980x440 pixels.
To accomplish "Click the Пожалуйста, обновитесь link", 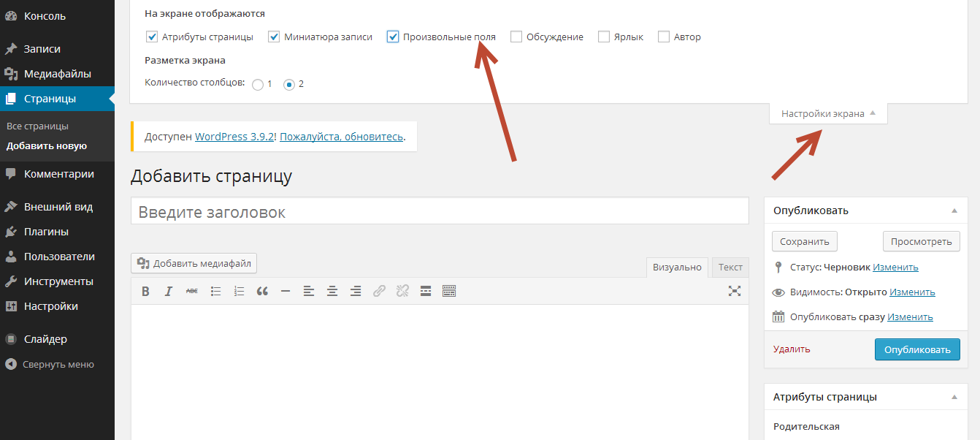I will coord(342,137).
